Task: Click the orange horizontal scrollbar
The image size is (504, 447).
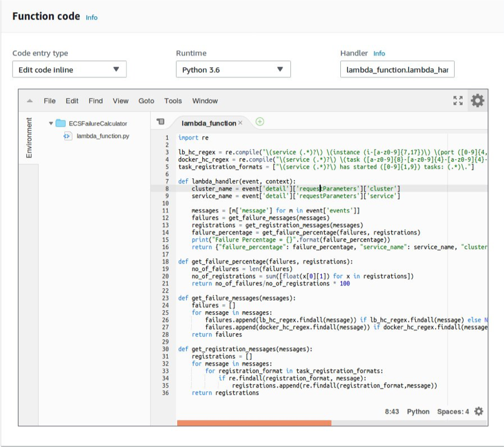Action: 254,423
